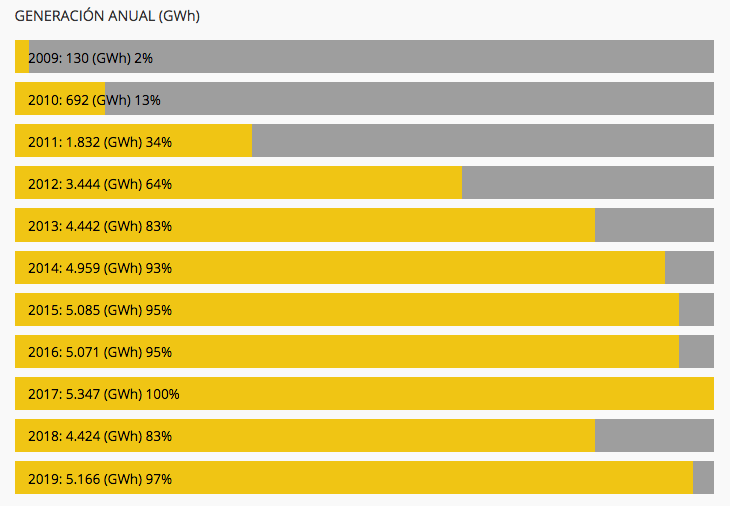Select the 2009: 130 (GWh) 2% label
The width and height of the screenshot is (730, 506).
click(x=90, y=58)
